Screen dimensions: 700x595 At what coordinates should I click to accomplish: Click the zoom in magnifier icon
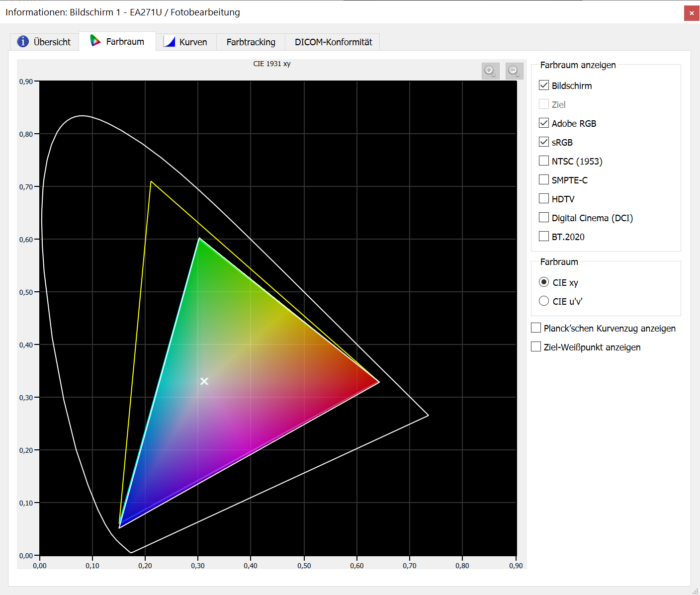[490, 71]
